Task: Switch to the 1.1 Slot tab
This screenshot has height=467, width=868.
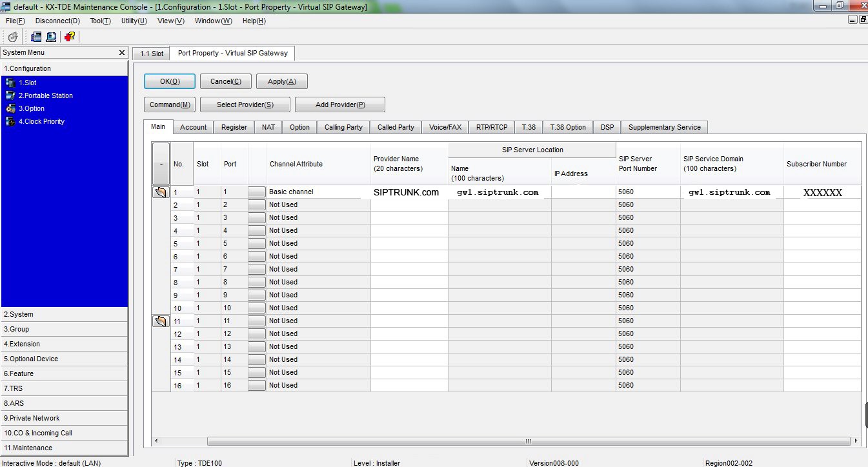Action: 152,54
